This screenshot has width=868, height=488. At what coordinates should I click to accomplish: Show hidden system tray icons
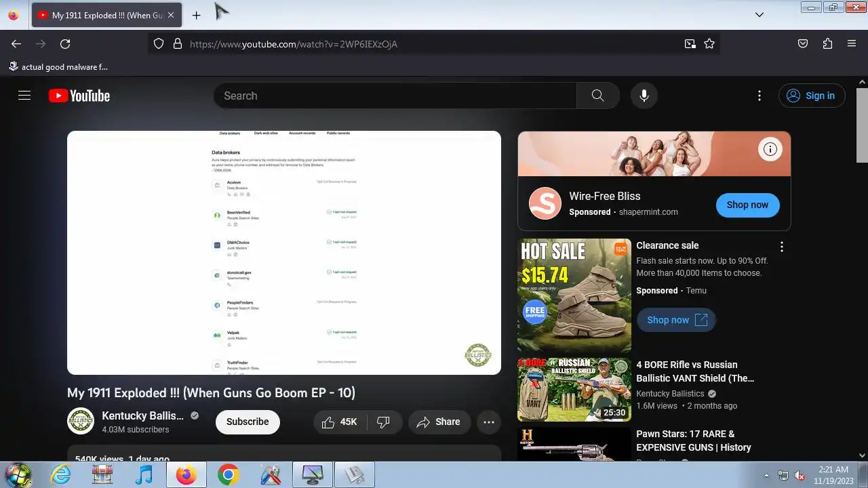pyautogui.click(x=767, y=475)
